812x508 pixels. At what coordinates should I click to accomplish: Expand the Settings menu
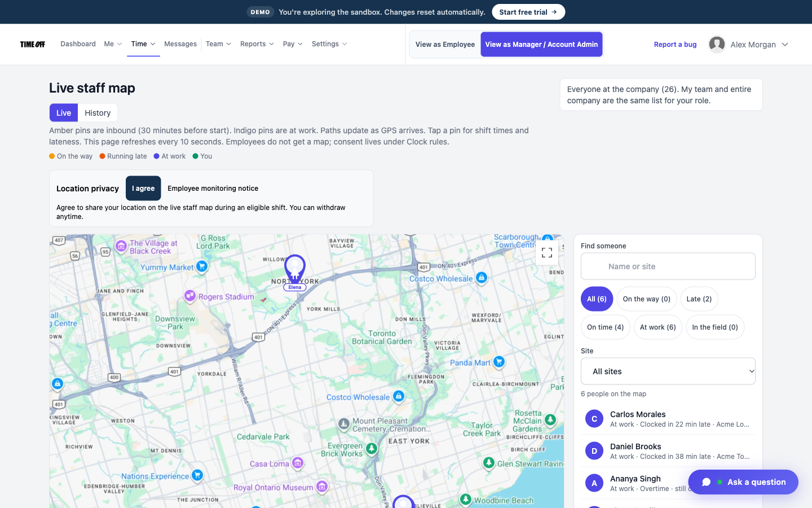pos(329,44)
